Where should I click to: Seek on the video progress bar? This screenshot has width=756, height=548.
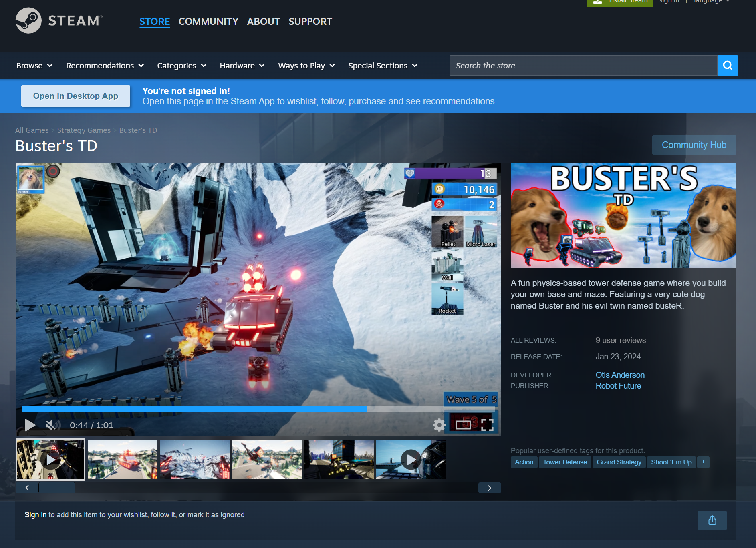[258, 409]
